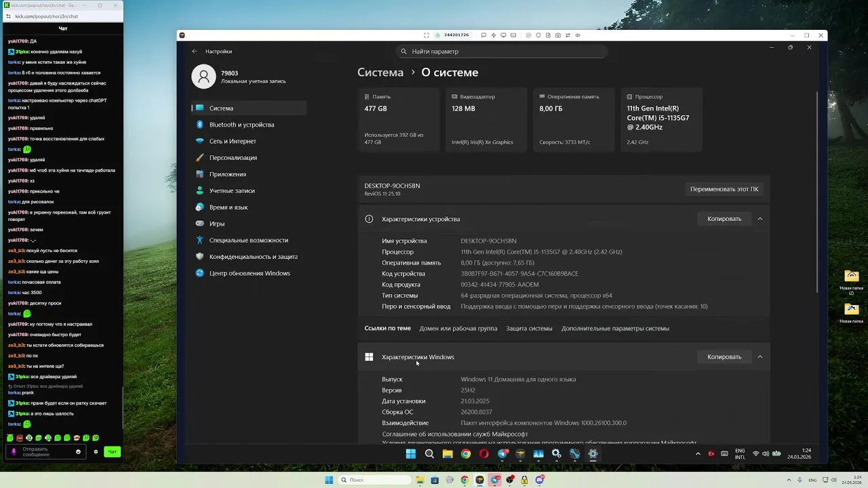
Task: Click the swap arrows icon in remote toolbar
Action: (x=568, y=35)
